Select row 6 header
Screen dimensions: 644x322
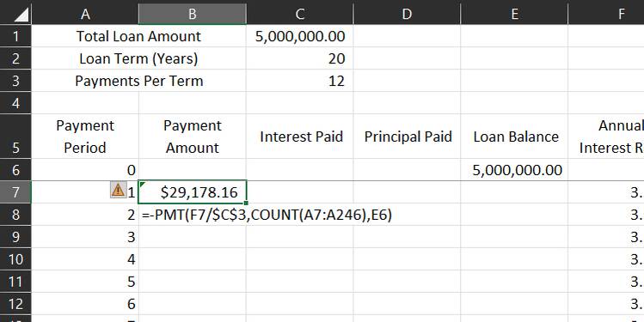(15, 170)
